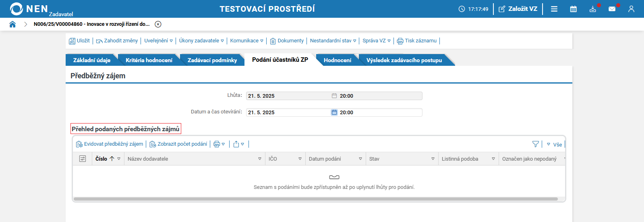Open Stav column filter arrow
This screenshot has width=644, height=222.
[433, 159]
